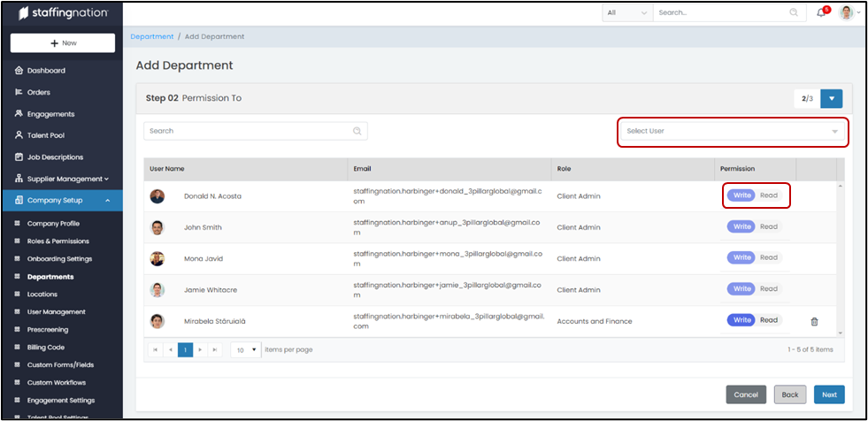
Task: Open Engagement Settings submenu item
Action: pos(61,401)
